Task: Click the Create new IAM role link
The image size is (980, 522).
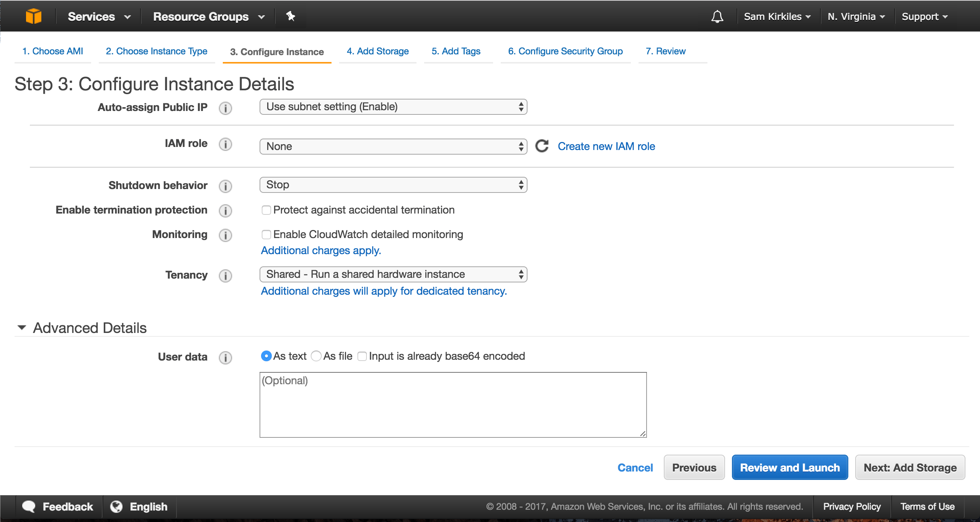Action: click(x=606, y=146)
